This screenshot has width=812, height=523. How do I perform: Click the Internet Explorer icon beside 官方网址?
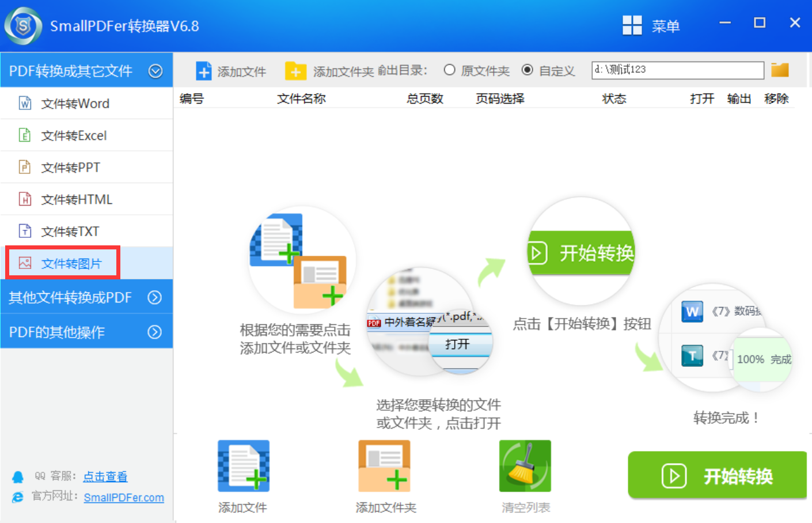18,497
